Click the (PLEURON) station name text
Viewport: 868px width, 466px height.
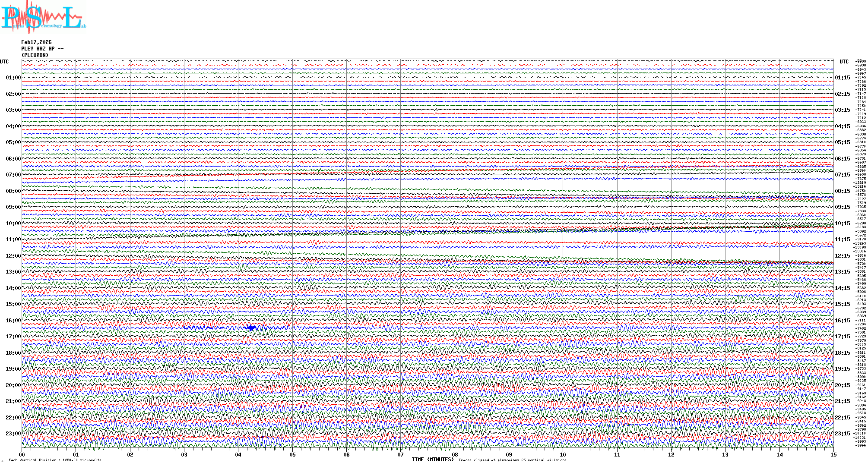(35, 55)
